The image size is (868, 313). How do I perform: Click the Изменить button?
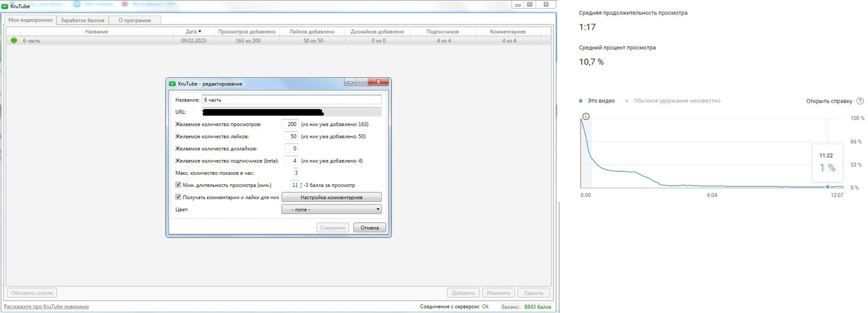(x=498, y=293)
